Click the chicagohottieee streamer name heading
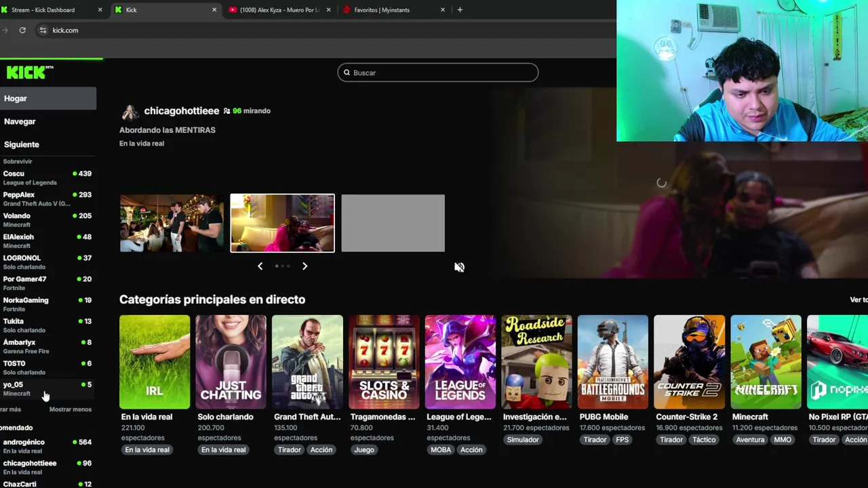Image resolution: width=868 pixels, height=488 pixels. [181, 110]
